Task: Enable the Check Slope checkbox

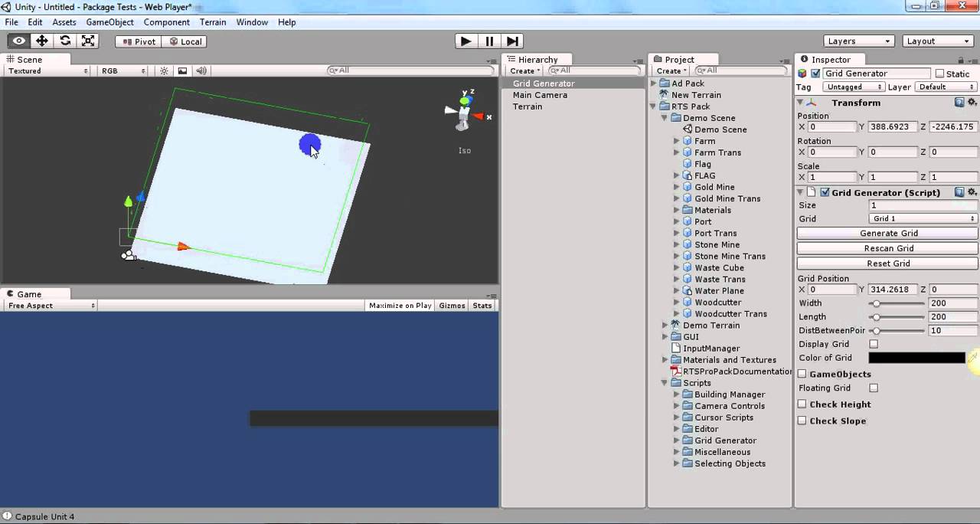Action: coord(802,421)
